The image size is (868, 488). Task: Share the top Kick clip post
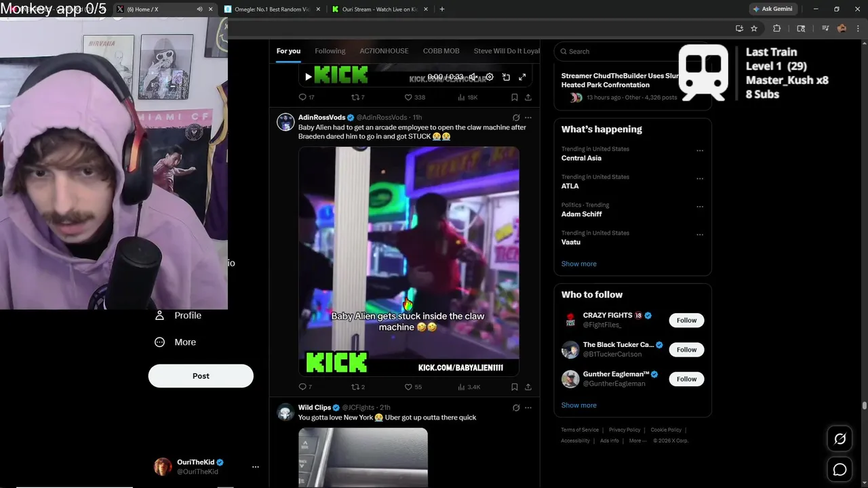click(528, 98)
